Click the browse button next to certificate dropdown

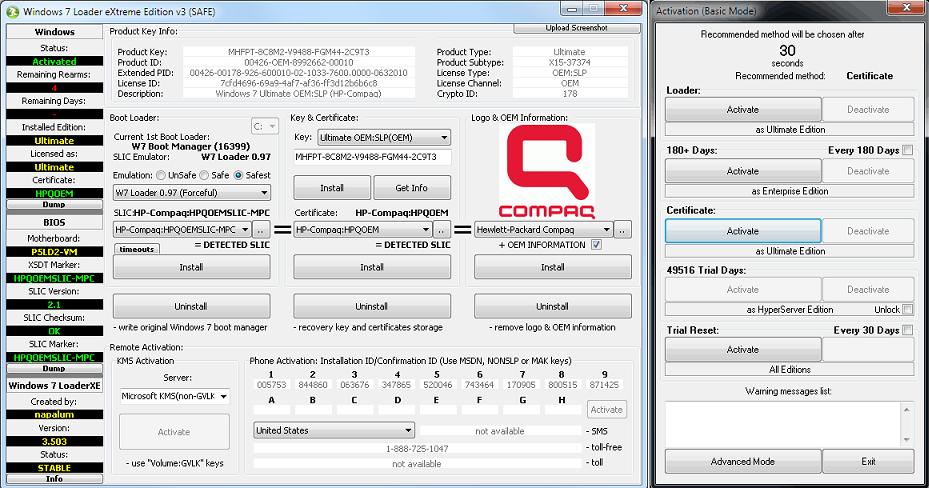point(442,229)
